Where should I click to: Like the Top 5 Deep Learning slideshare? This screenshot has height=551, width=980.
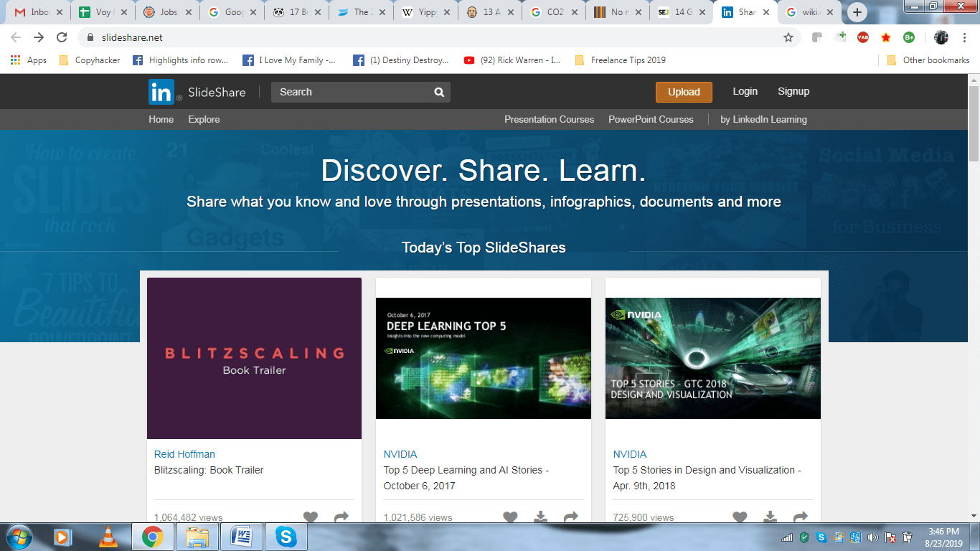[510, 517]
